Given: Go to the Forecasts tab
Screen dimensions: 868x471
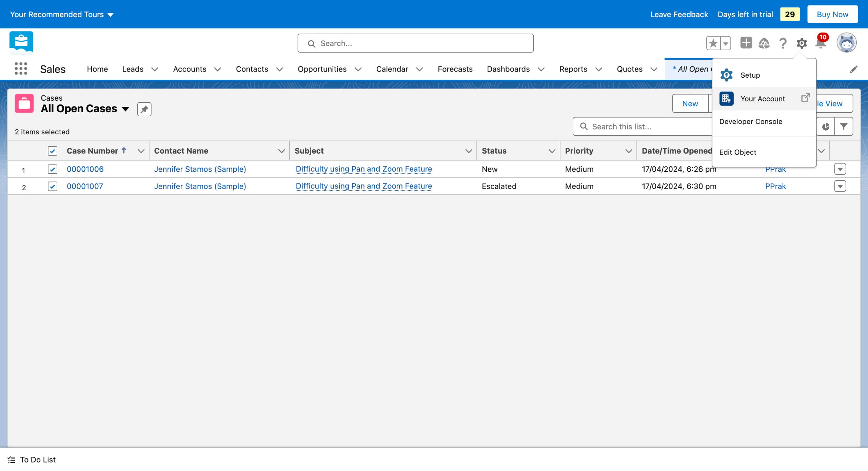Looking at the screenshot, I should click(455, 69).
